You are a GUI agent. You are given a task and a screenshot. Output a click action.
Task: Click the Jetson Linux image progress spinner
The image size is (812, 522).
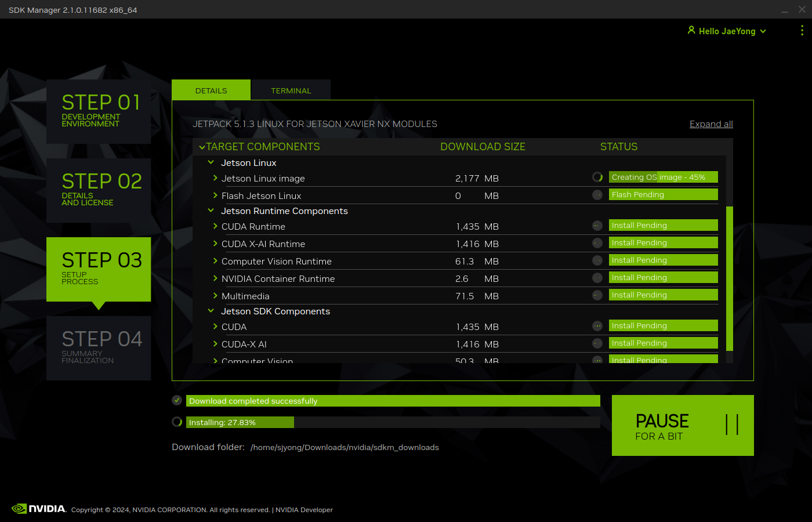(597, 177)
